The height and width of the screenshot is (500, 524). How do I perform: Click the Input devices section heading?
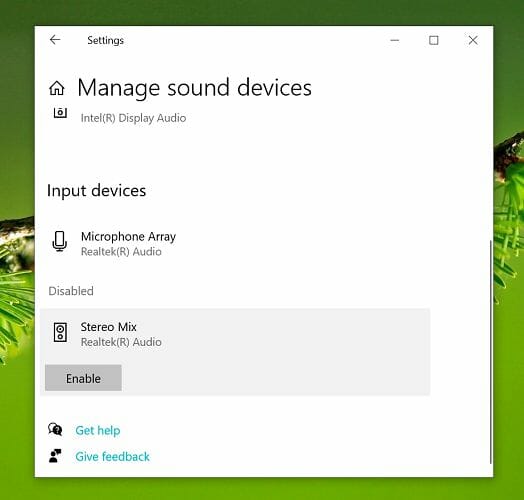97,191
